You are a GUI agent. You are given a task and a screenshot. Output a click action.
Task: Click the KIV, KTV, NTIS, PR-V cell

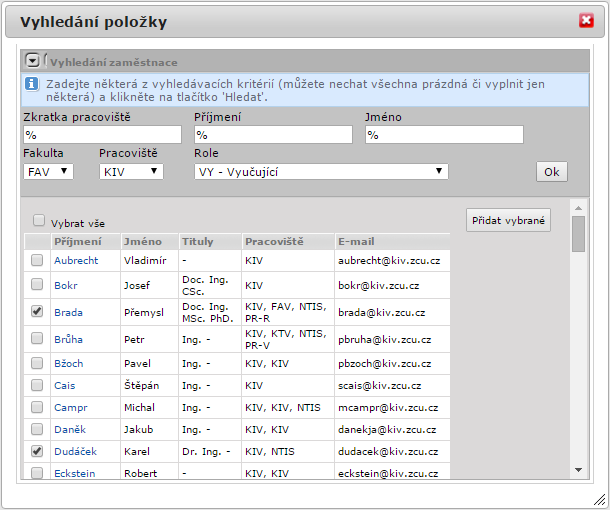click(286, 339)
